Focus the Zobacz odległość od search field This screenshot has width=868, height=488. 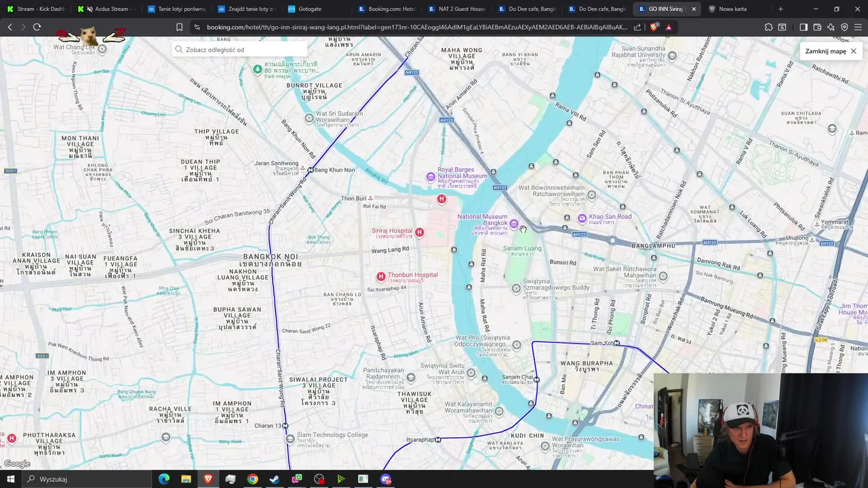[x=239, y=49]
